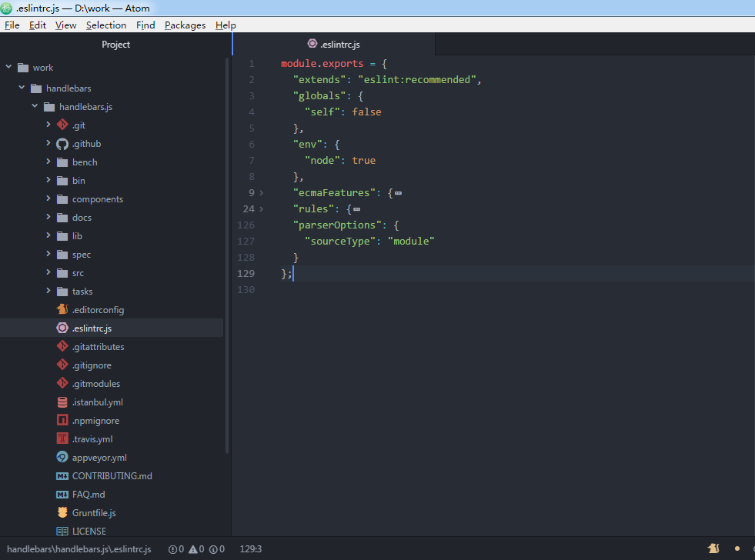Click the .gitignore git icon
Image resolution: width=755 pixels, height=560 pixels.
(62, 365)
